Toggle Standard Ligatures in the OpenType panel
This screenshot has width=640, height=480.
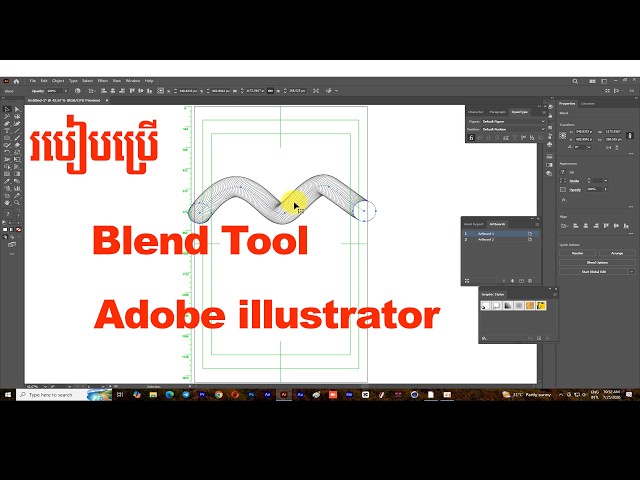coord(471,138)
